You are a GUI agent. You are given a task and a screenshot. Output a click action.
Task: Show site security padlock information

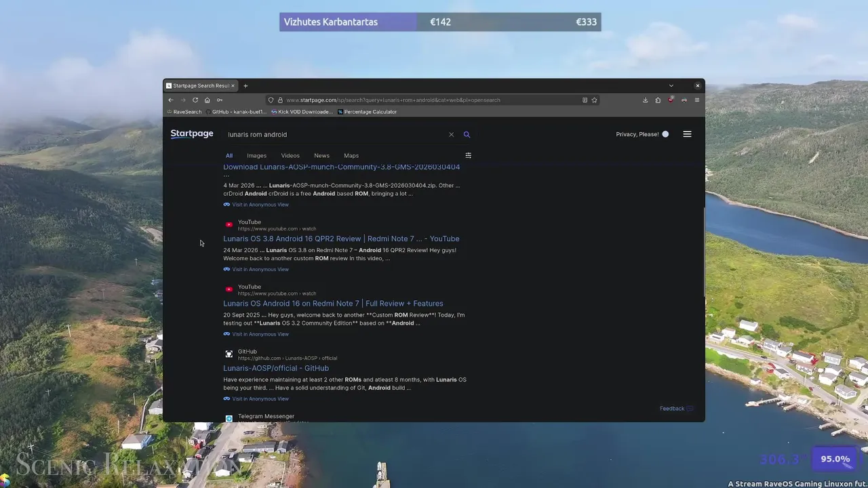point(279,100)
